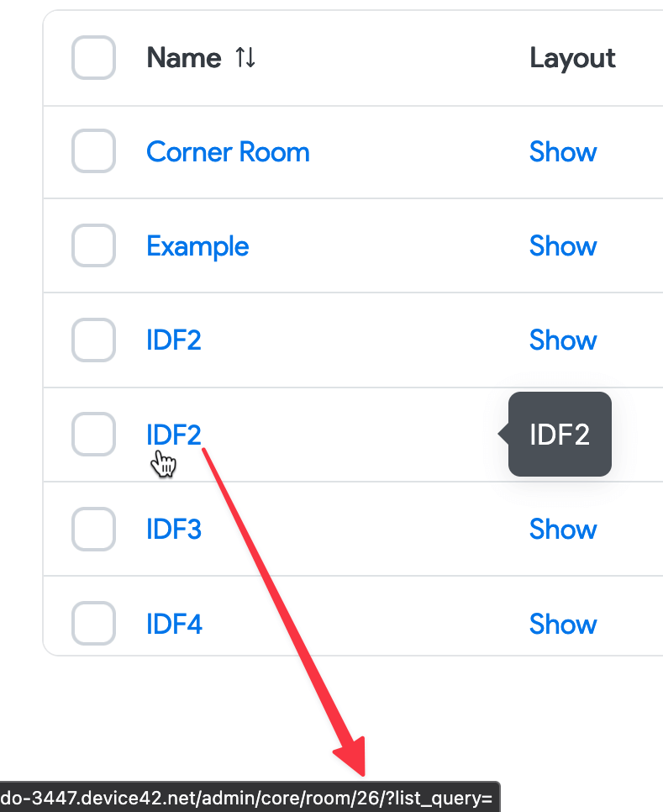Toggle the select-all checkbox in header
Screen dimensions: 663x812
coord(93,58)
